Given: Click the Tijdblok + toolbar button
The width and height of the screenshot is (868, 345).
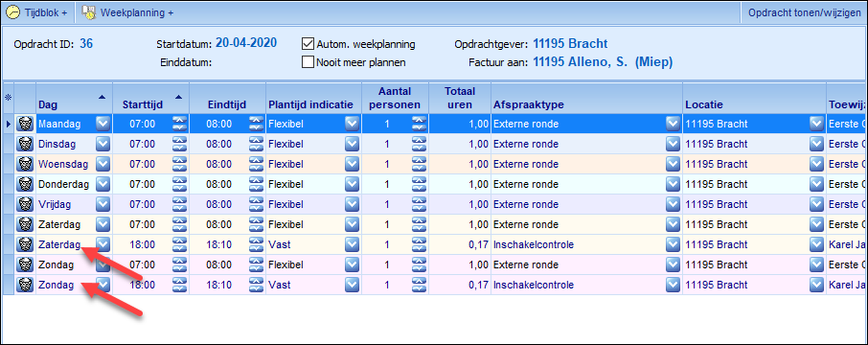Looking at the screenshot, I should [x=36, y=13].
